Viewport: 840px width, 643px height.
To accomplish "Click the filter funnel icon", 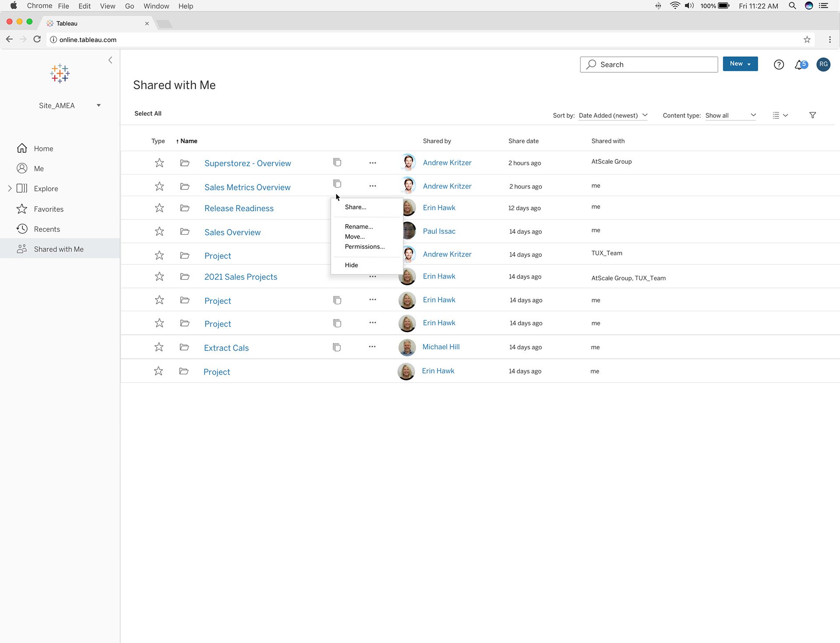I will coord(812,115).
